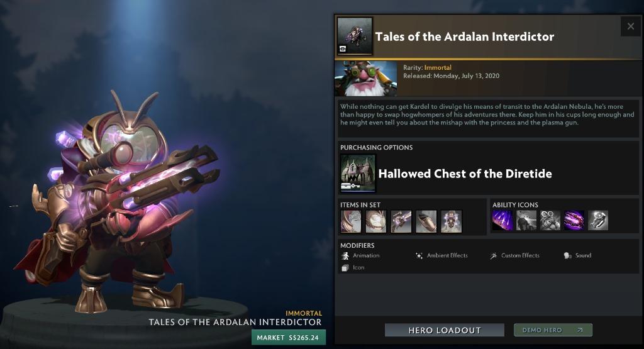This screenshot has height=349, width=644.
Task: Click the first purple ability icon
Action: coord(502,221)
